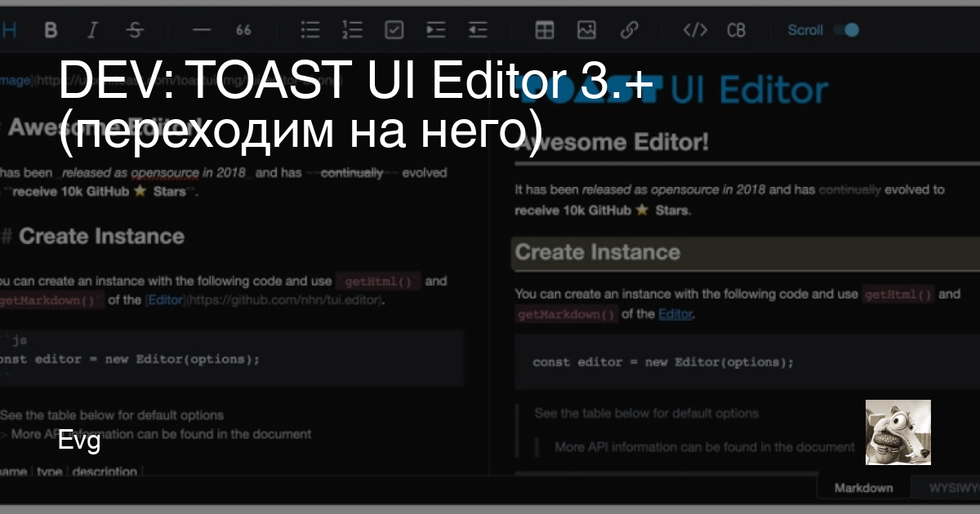Open the Editor hyperlink in the preview
The image size is (980, 514).
point(675,313)
